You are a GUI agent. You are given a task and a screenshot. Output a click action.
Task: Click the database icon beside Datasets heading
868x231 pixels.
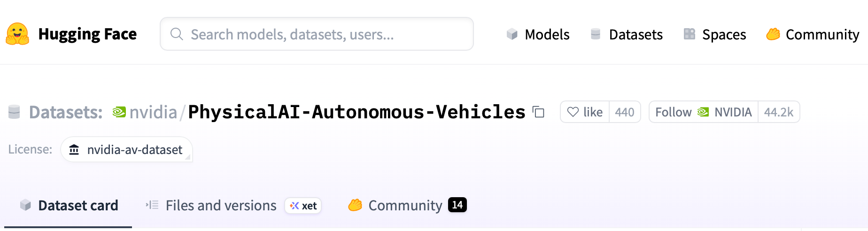coord(15,112)
